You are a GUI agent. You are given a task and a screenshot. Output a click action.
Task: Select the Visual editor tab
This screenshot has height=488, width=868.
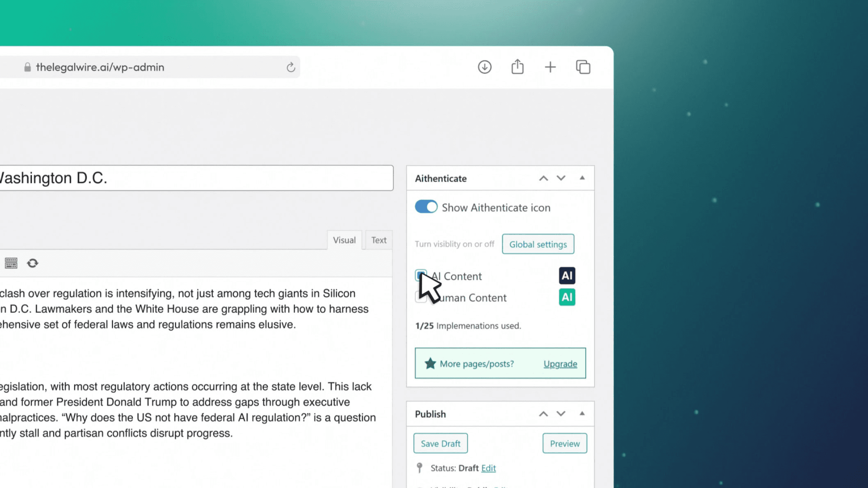[344, 240]
